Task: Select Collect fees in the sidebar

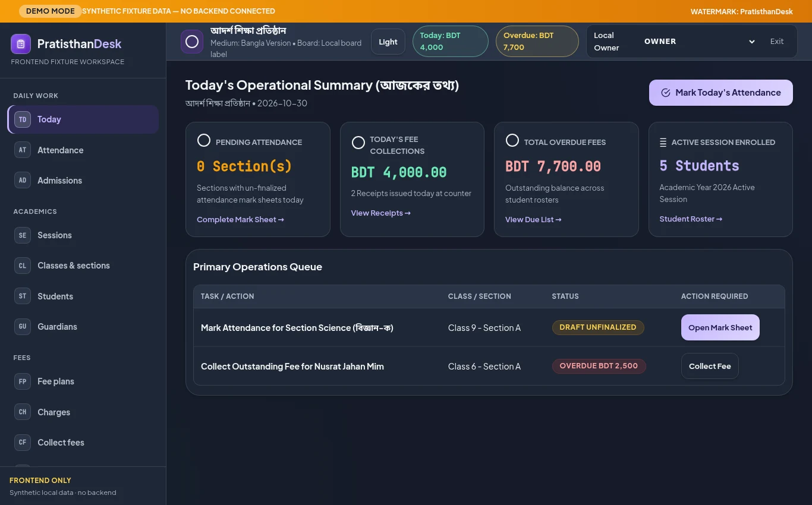Action: tap(83, 443)
